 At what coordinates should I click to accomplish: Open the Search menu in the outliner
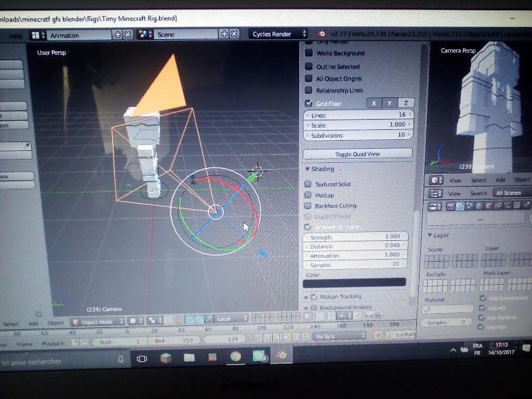point(478,193)
